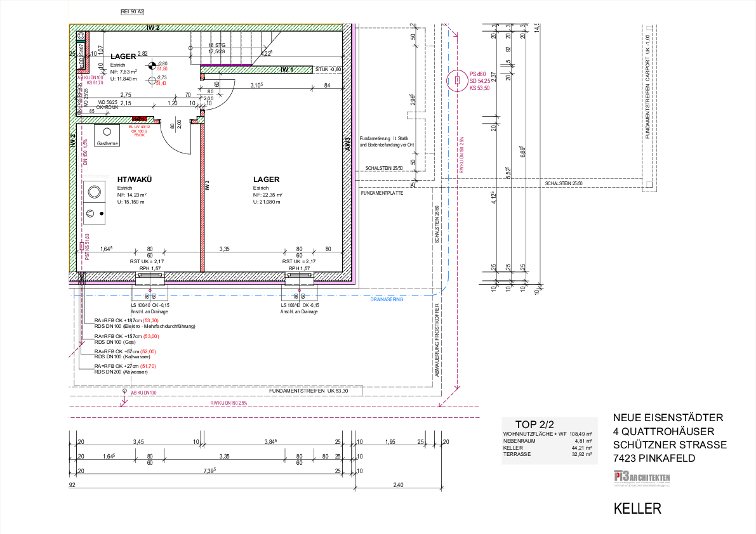Click 'NEUE EISENSTÄDTER' title line
Viewport: 756px width, 534px height.
pyautogui.click(x=668, y=418)
